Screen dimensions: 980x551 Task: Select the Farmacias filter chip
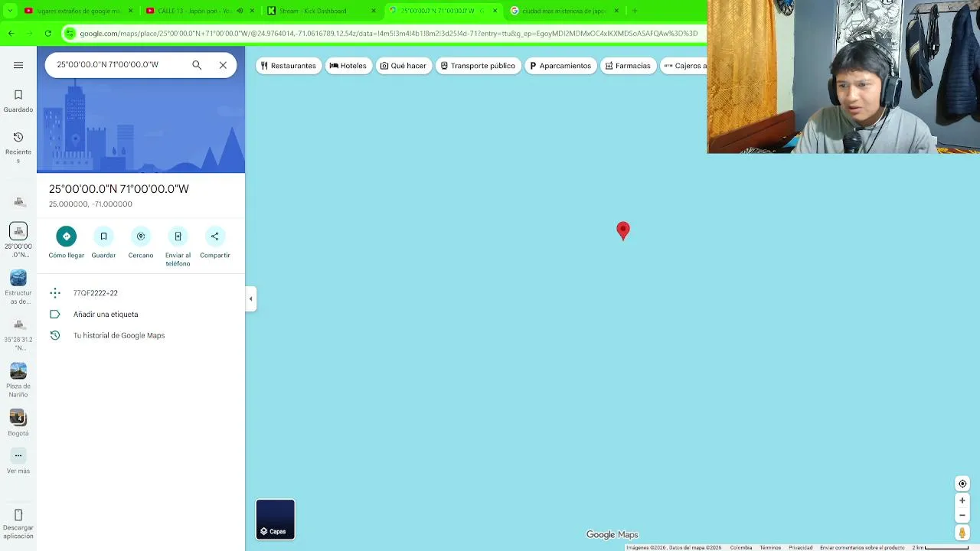click(x=628, y=66)
